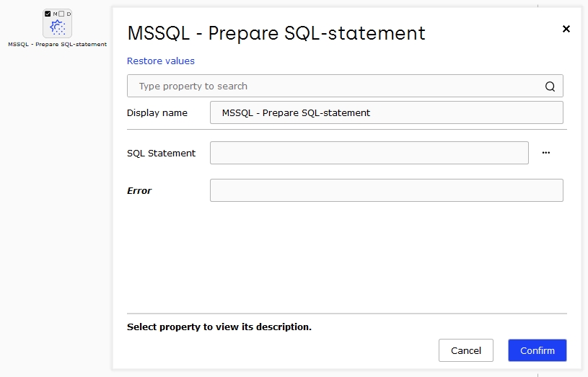This screenshot has width=588, height=377.
Task: Click the Display name input field
Action: [x=386, y=112]
